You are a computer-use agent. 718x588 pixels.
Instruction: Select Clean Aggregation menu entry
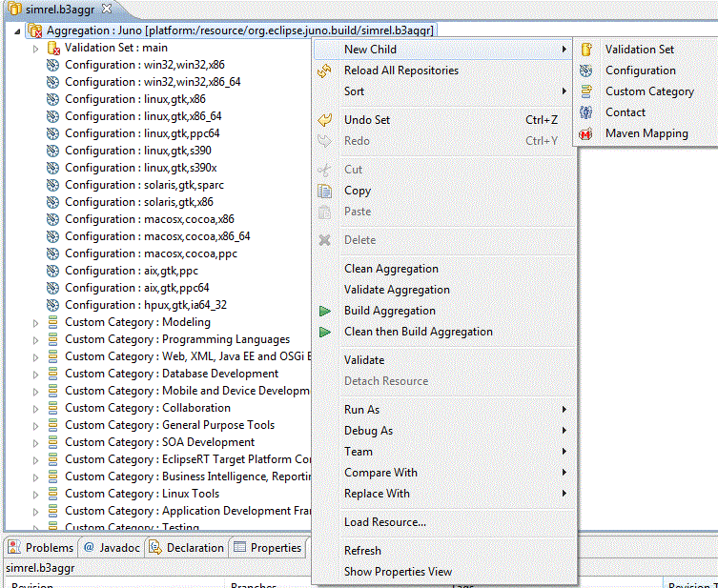tap(441, 269)
